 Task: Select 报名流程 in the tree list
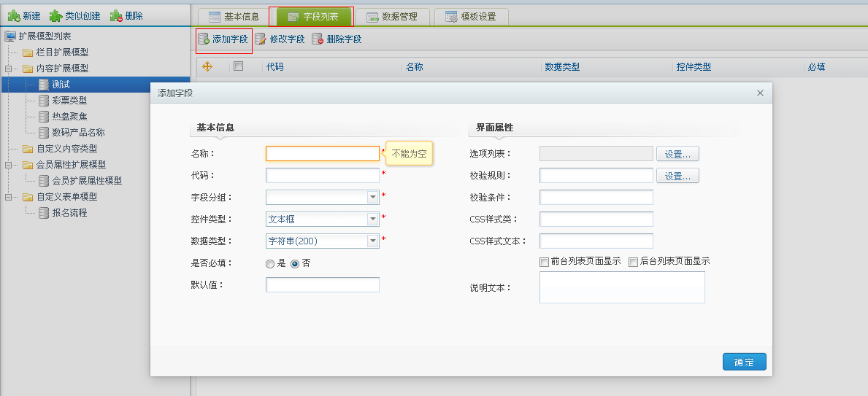tap(69, 213)
